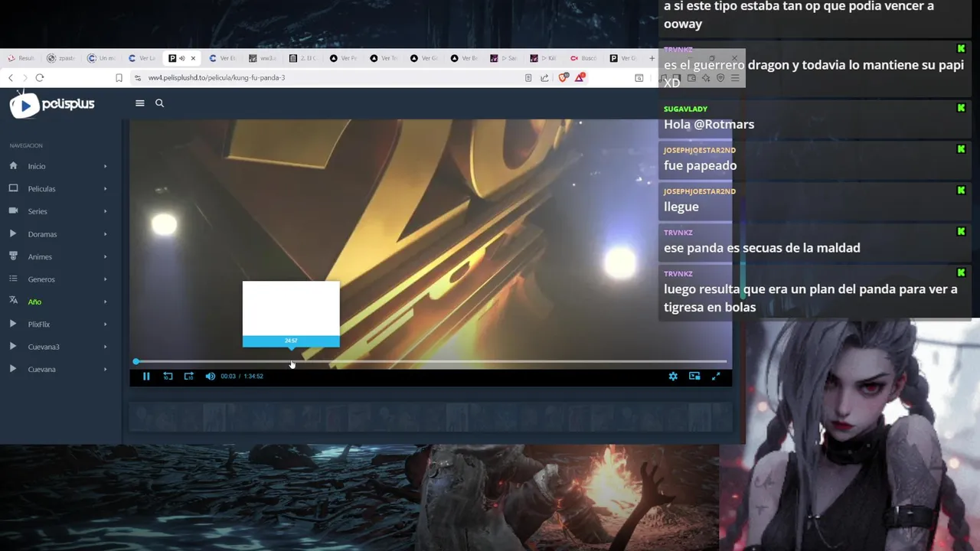Seek video via the progress bar

(431, 361)
